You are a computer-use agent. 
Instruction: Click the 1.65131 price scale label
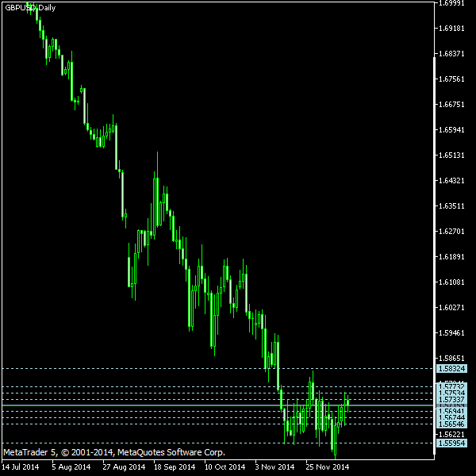click(451, 155)
